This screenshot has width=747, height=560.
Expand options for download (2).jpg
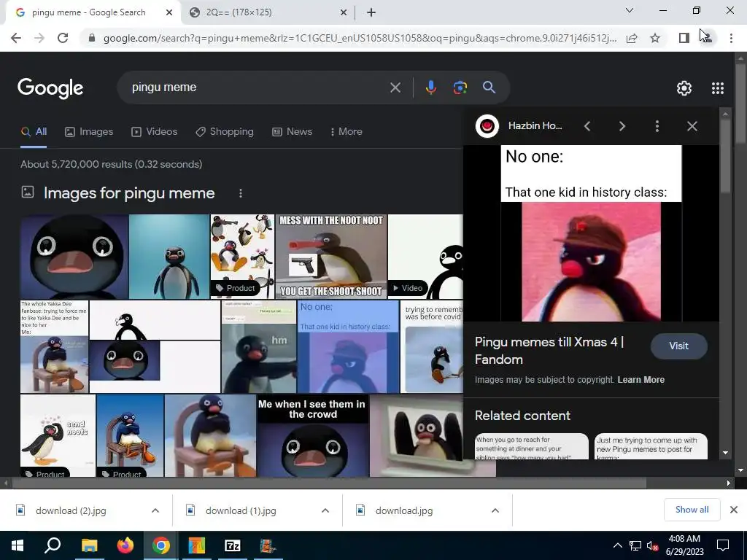tap(155, 510)
